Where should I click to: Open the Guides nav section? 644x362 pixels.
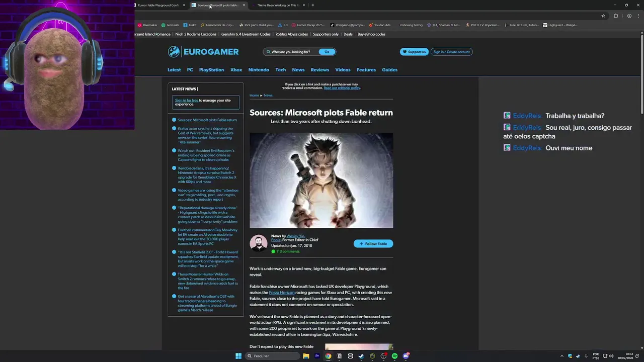point(390,70)
